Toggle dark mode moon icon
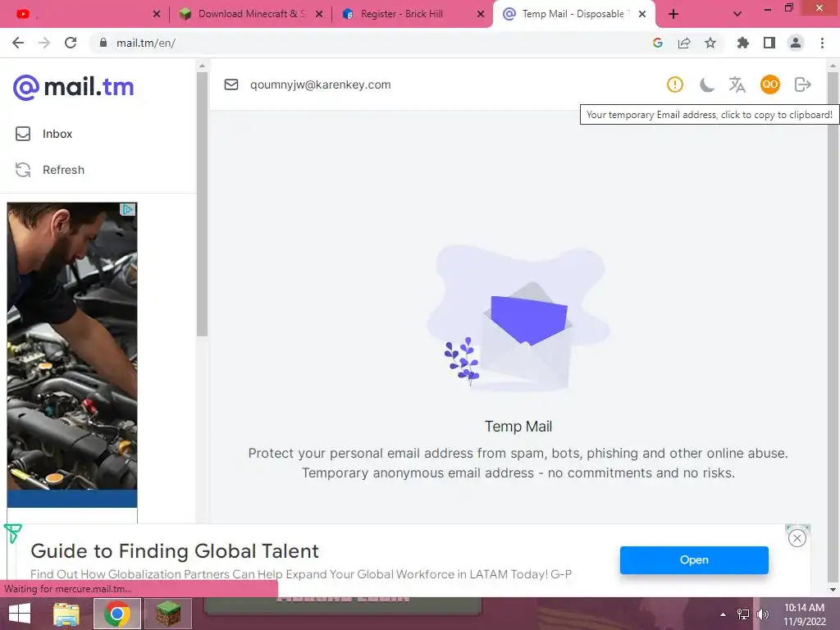This screenshot has width=840, height=630. 706,84
